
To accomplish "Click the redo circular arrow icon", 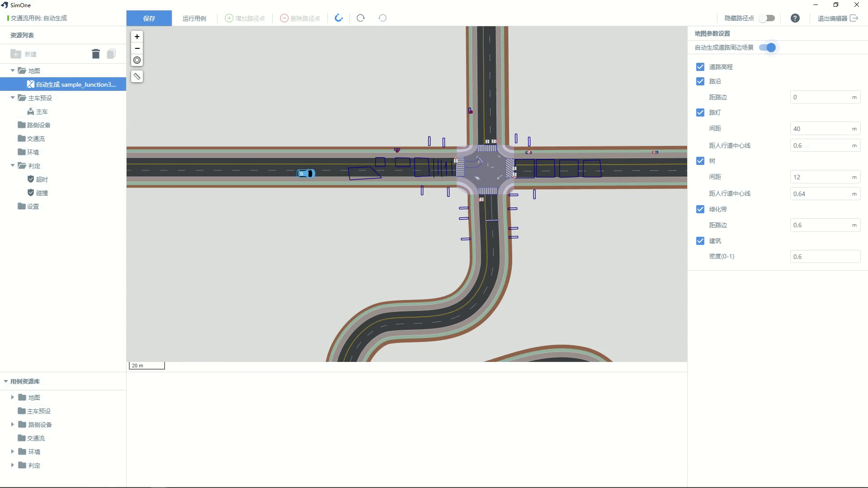I will tap(360, 18).
